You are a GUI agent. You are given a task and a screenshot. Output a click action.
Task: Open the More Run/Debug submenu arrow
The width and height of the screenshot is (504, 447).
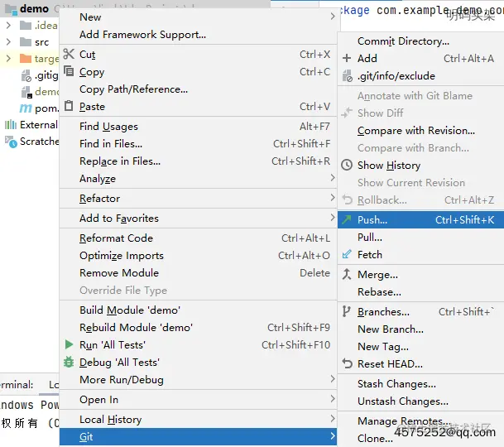click(x=333, y=379)
